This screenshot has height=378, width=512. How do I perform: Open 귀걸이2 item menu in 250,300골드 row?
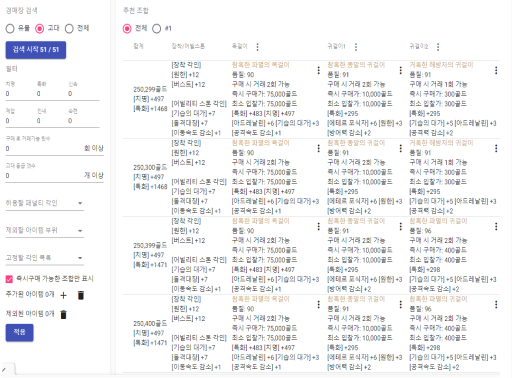[496, 148]
